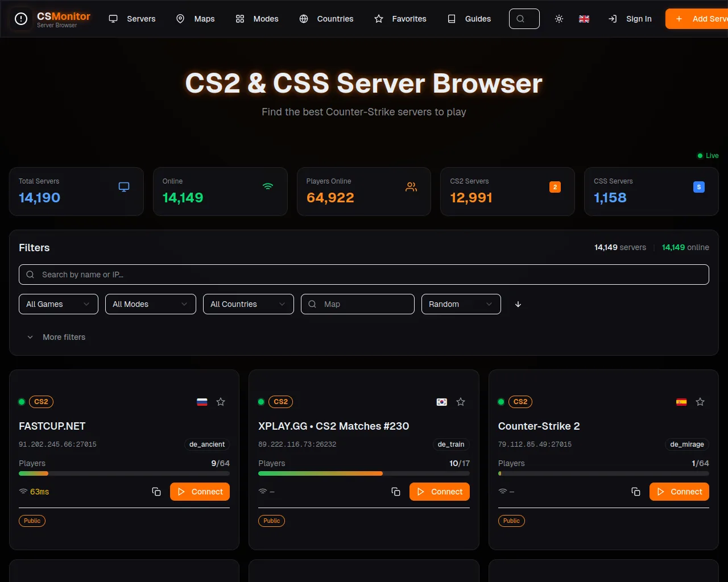Copy the FASTCUP.NET server address
728x582 pixels.
(x=156, y=492)
